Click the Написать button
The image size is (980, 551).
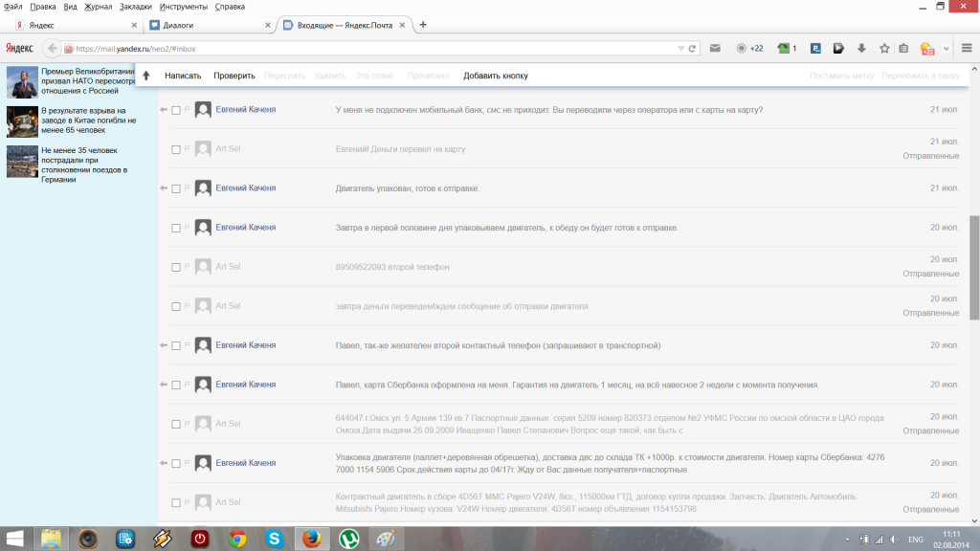coord(183,76)
